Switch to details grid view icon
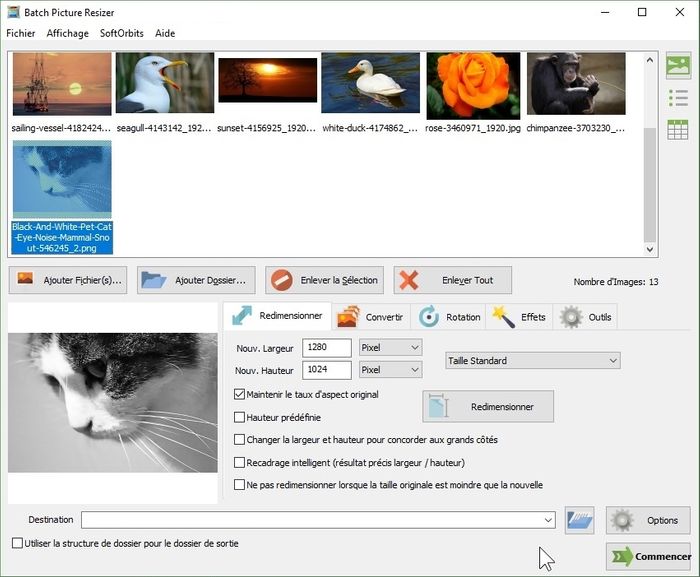The width and height of the screenshot is (700, 577). click(679, 129)
